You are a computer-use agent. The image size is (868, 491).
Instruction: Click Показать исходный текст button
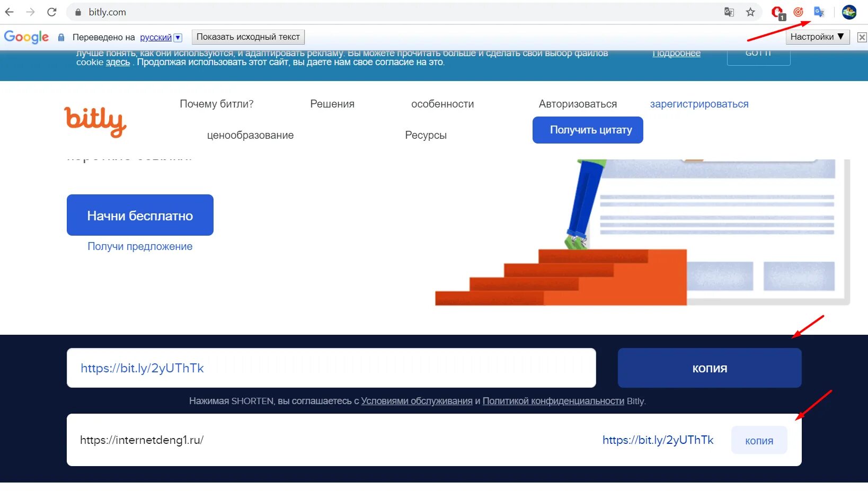248,37
